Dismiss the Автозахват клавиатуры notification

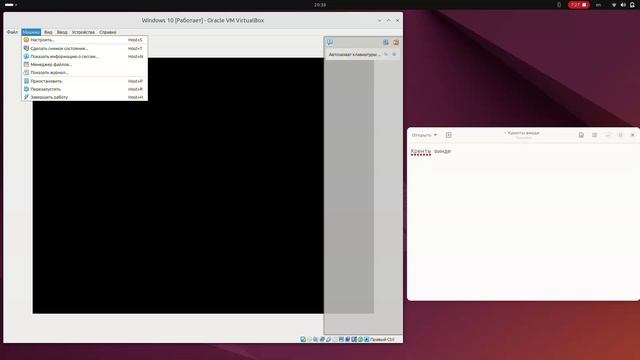394,54
